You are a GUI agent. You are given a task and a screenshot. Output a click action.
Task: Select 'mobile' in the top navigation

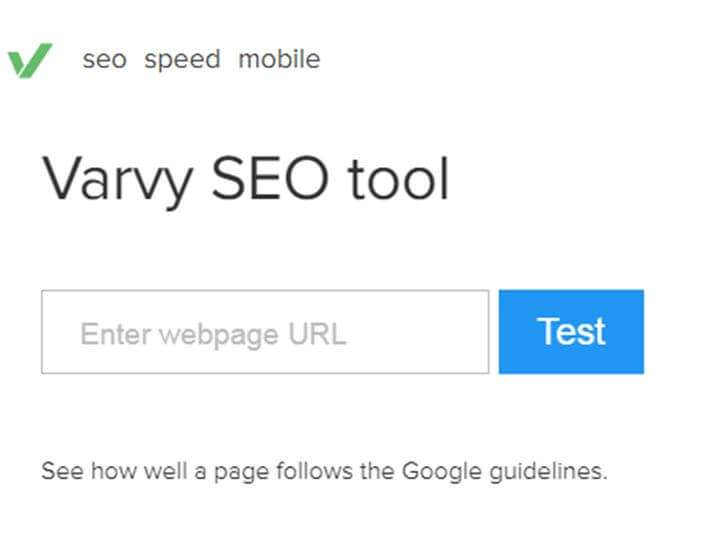279,60
